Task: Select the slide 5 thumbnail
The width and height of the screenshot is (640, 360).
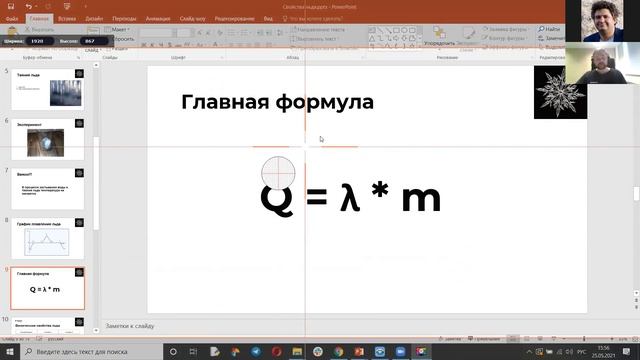Action: (47, 89)
